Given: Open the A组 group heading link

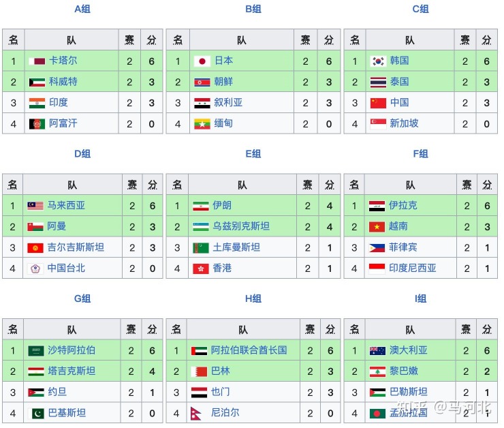Looking at the screenshot, I should (x=82, y=9).
